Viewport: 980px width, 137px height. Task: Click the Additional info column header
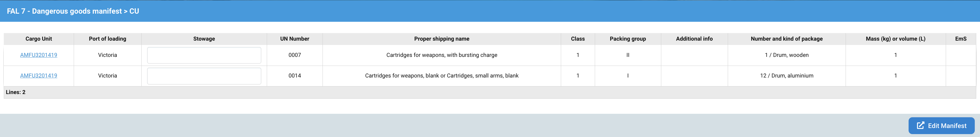(x=694, y=39)
